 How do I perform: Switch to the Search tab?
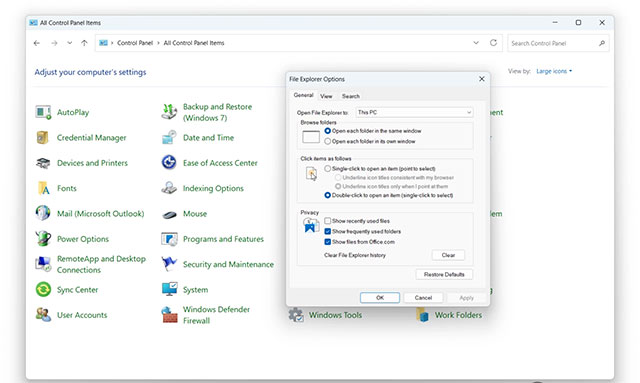351,96
